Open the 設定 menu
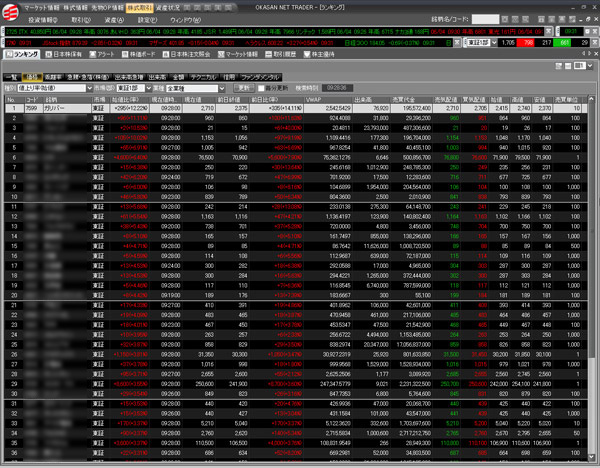Image resolution: width=600 pixels, height=468 pixels. tap(147, 20)
